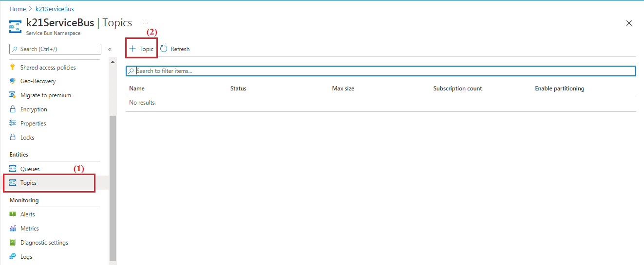Open Diagnostic settings
The width and height of the screenshot is (644, 265).
44,243
